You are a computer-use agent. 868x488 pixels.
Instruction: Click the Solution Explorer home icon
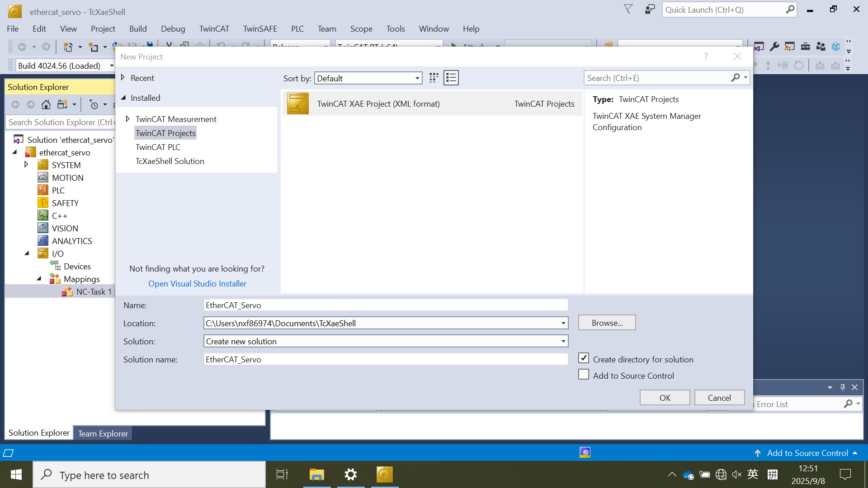[x=46, y=105]
